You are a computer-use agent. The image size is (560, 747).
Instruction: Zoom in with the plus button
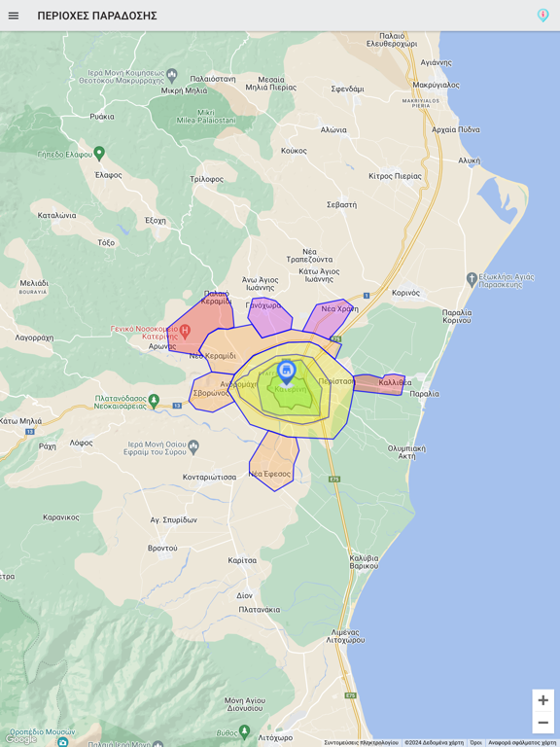point(542,700)
